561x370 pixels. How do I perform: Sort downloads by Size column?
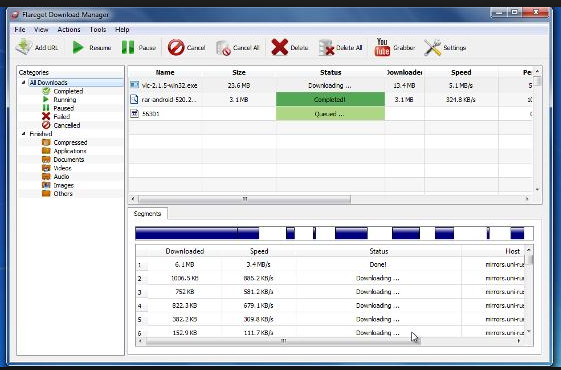pyautogui.click(x=239, y=72)
